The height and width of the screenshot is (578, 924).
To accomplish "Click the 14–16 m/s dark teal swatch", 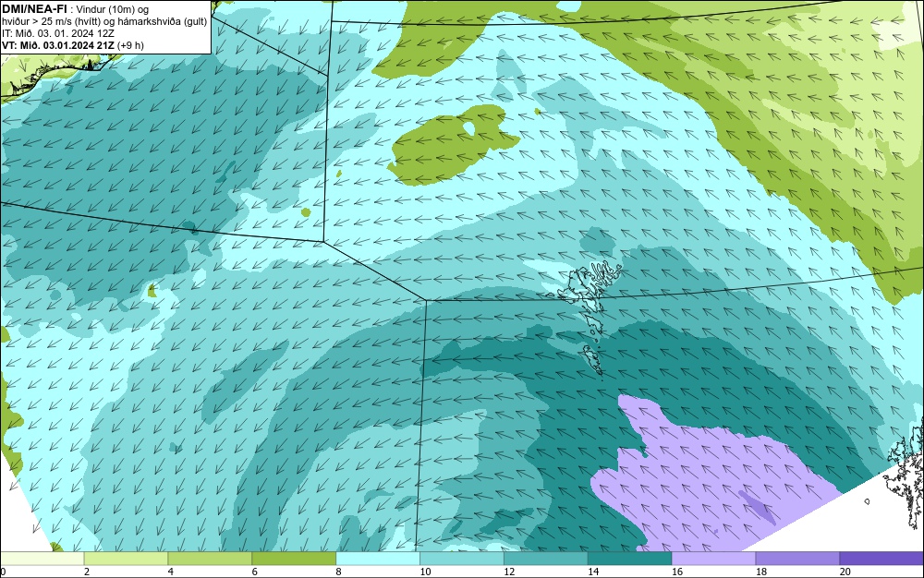I will (629, 559).
